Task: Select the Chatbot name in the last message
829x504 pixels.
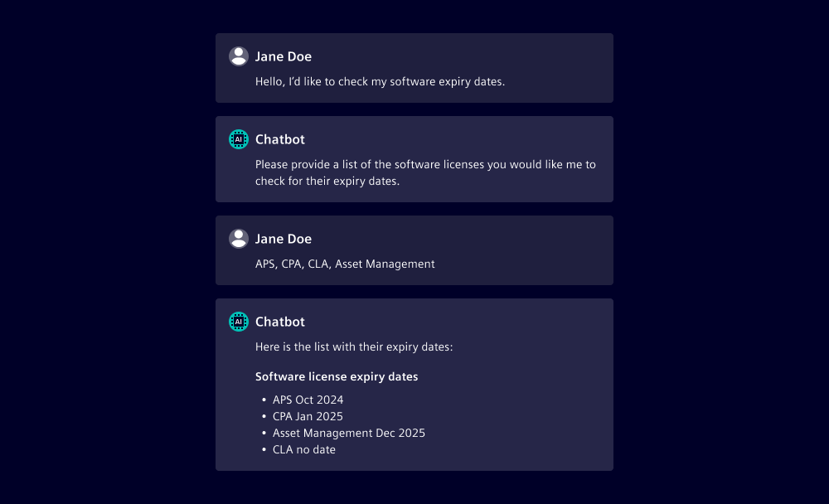Action: 280,322
